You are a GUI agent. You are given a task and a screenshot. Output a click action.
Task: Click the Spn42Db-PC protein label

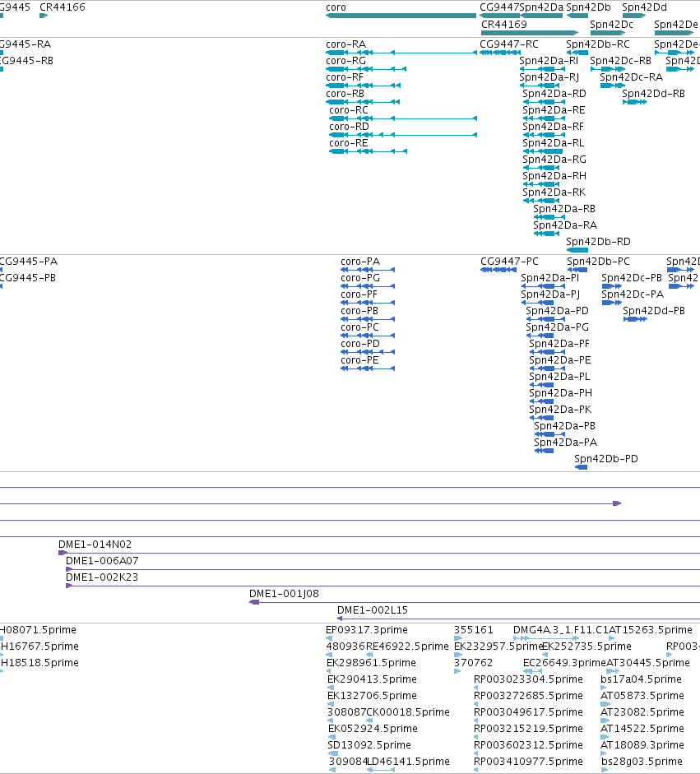click(598, 261)
